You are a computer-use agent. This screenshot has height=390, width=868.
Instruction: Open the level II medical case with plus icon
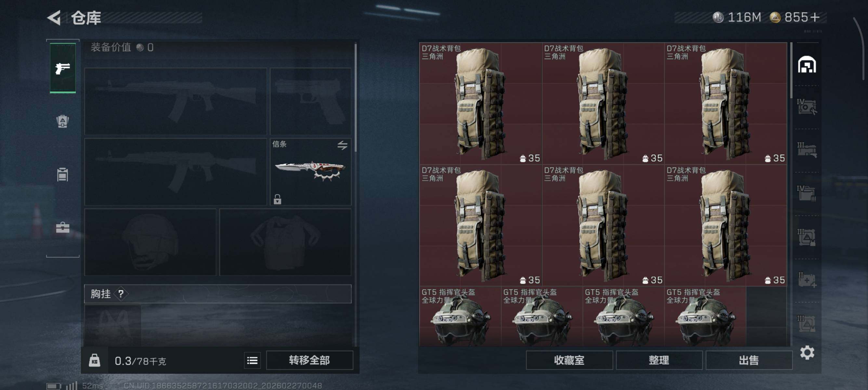pos(807,280)
